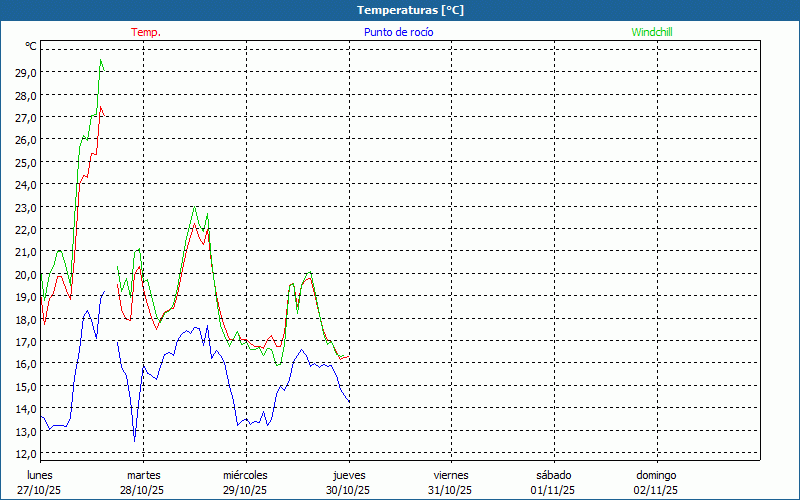This screenshot has width=800, height=500.
Task: Click the 20,0 value on the Y axis
Action: (26, 274)
